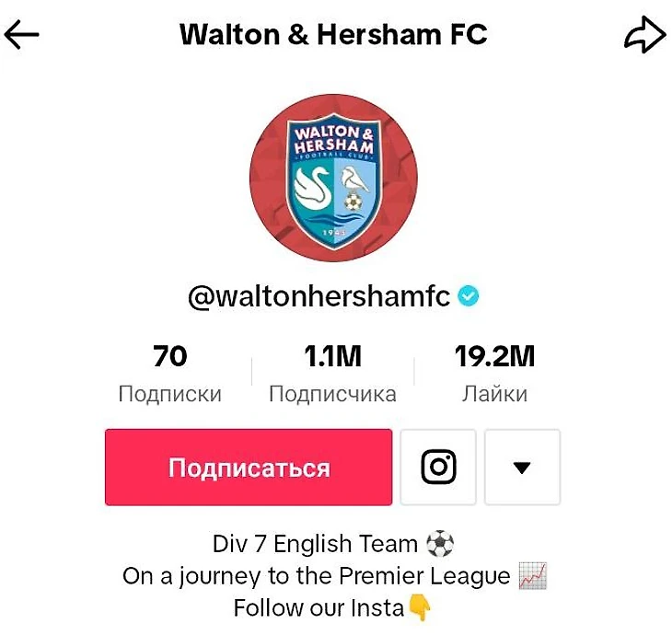Tap the soccer ball emoji in bio
672x635 pixels.
tap(440, 543)
